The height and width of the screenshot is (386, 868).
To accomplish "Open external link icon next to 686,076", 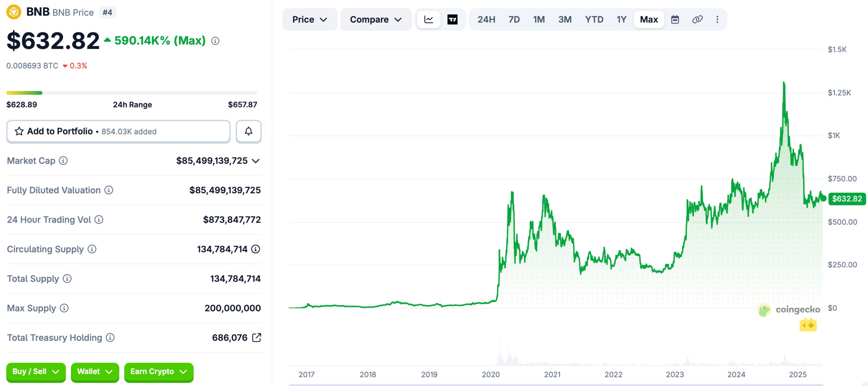I will click(257, 337).
